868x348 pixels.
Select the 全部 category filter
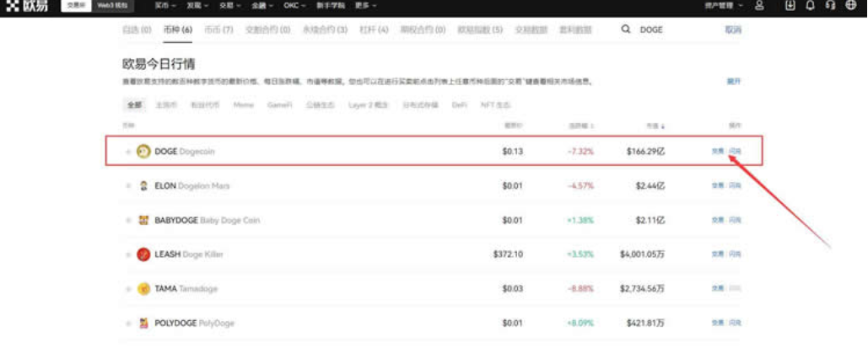pyautogui.click(x=134, y=104)
